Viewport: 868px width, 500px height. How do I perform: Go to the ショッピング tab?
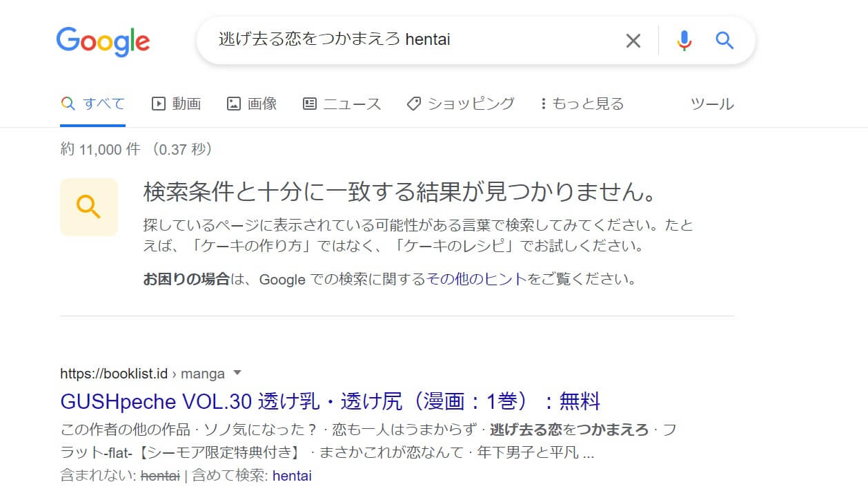point(460,104)
